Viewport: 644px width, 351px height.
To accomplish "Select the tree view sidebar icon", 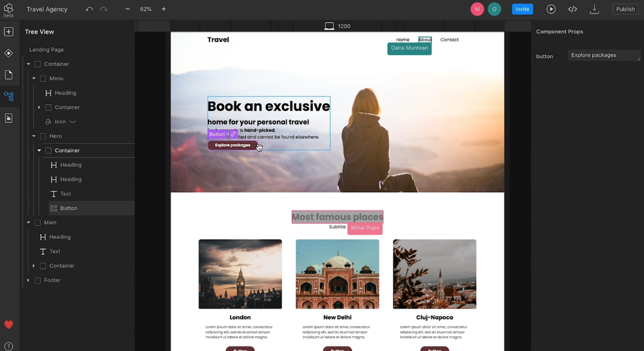I will (8, 97).
